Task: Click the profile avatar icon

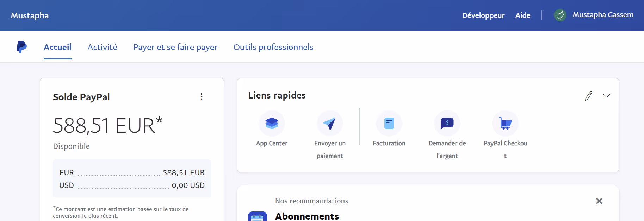Action: click(560, 15)
